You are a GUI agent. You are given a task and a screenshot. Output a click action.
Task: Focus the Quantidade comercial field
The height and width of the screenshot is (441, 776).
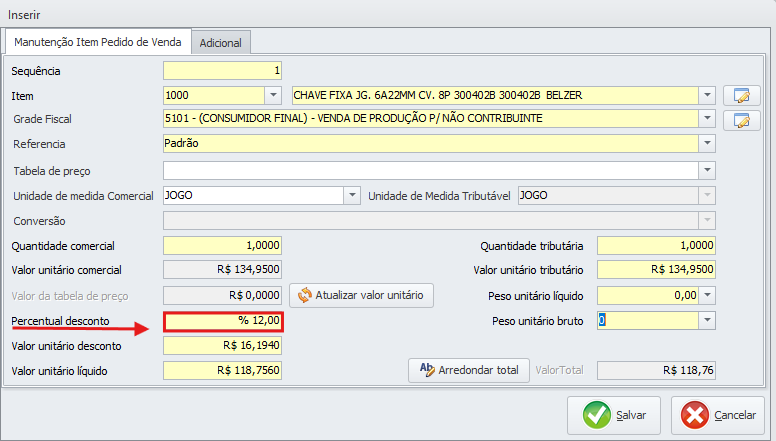pos(222,246)
